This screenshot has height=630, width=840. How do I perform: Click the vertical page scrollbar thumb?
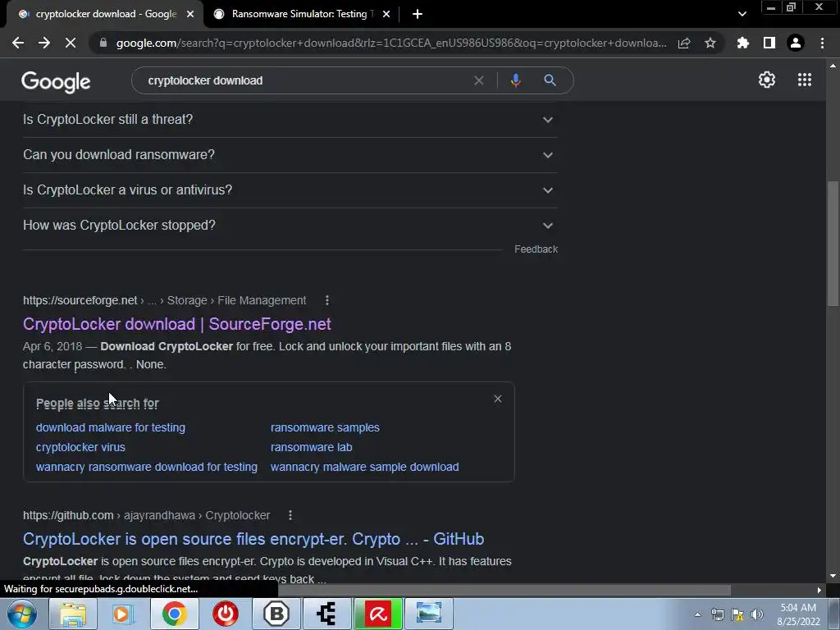[833, 244]
